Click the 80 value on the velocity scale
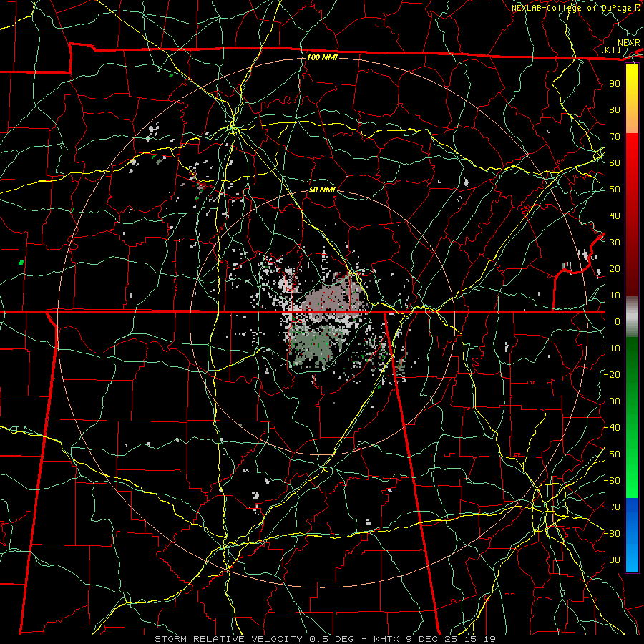 click(615, 110)
